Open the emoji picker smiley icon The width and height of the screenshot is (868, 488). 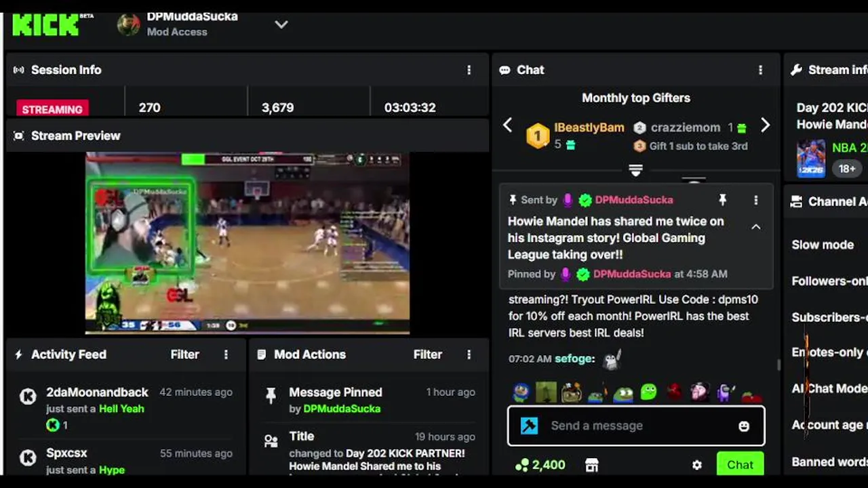744,426
